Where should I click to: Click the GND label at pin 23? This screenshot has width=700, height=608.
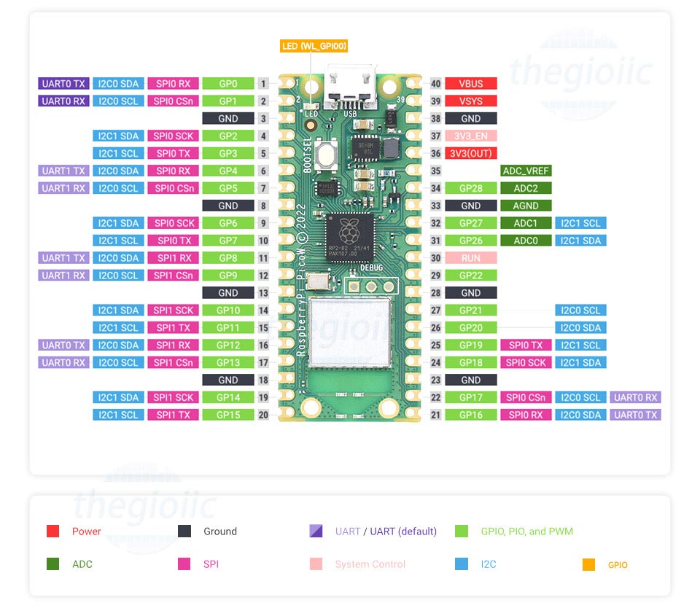[471, 379]
